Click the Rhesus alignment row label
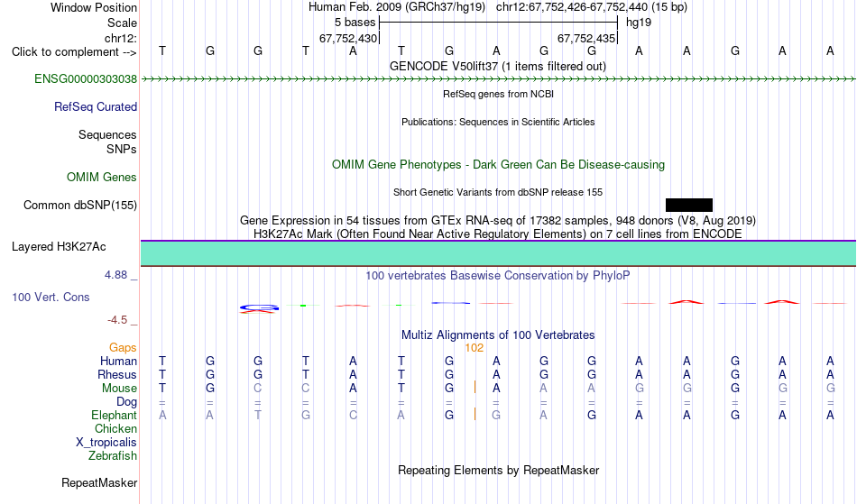The width and height of the screenshot is (857, 504). click(117, 375)
